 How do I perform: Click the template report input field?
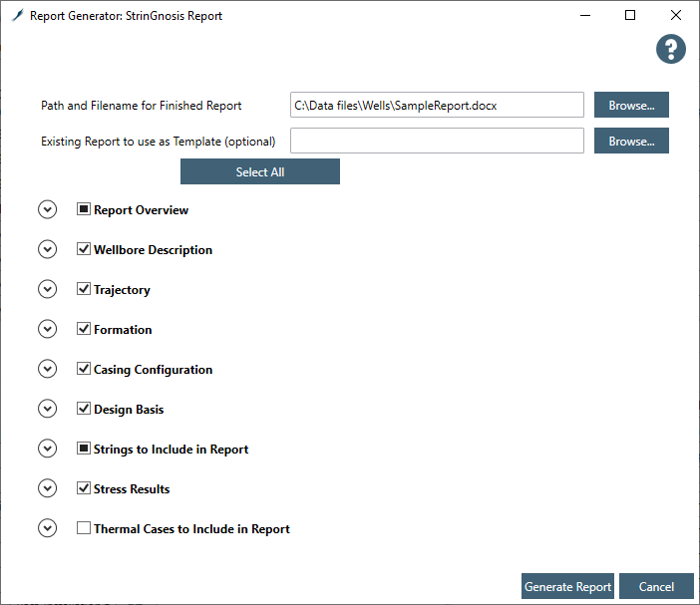point(436,142)
